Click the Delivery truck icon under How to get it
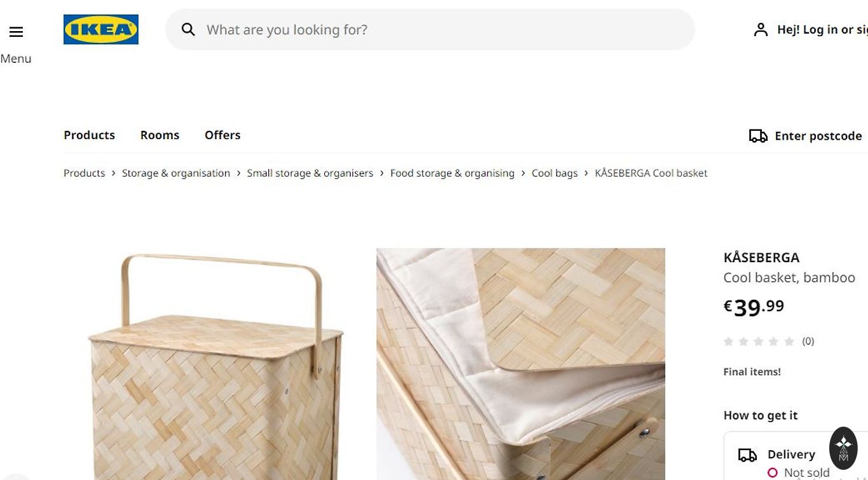The image size is (868, 480). (747, 455)
